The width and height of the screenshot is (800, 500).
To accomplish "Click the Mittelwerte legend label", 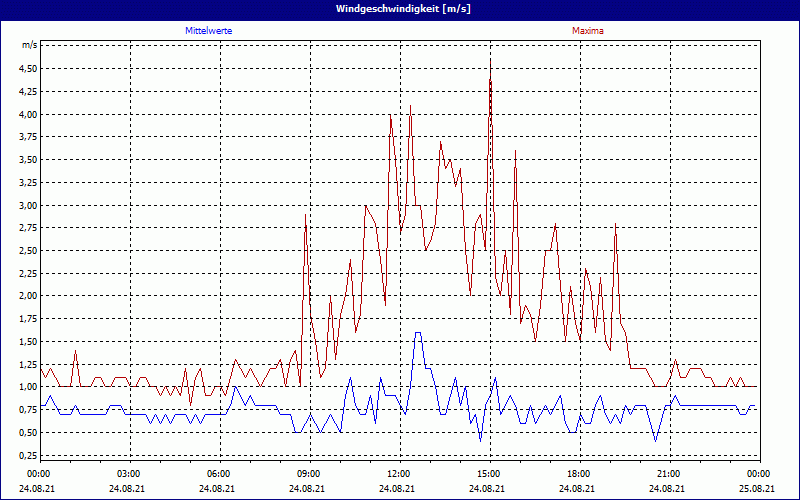I will click(209, 31).
